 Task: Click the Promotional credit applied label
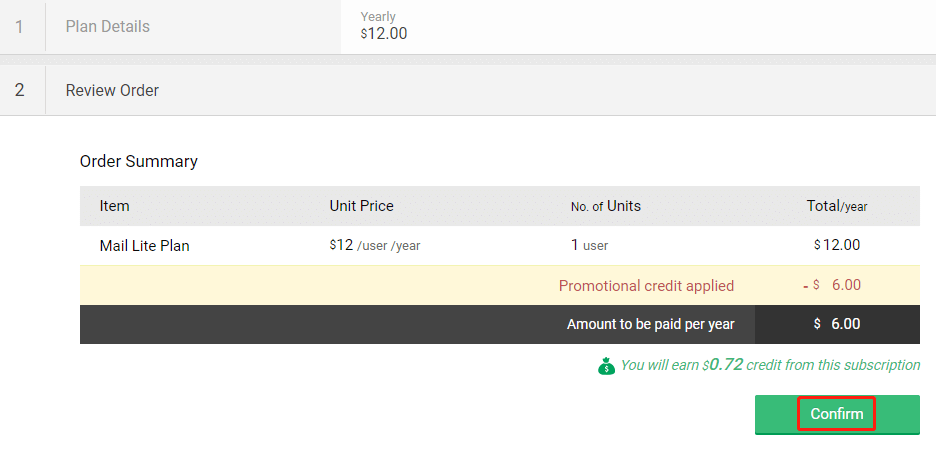646,285
